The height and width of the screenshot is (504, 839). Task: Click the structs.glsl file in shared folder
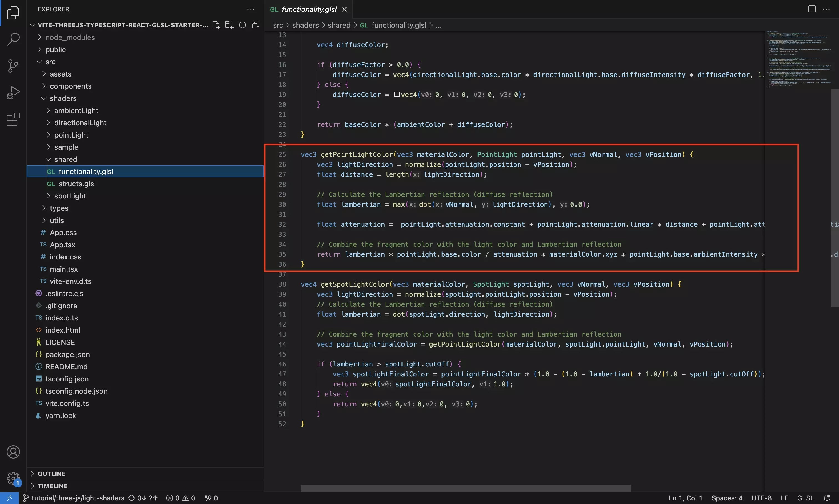click(77, 183)
